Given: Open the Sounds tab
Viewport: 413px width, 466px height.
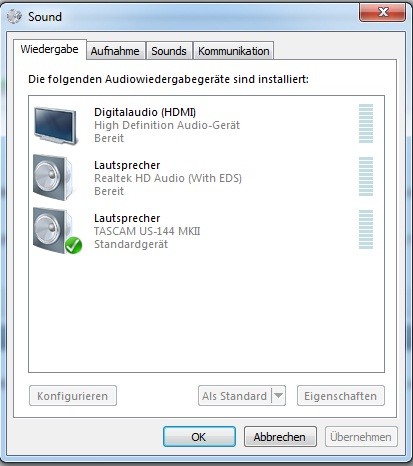Looking at the screenshot, I should point(169,51).
